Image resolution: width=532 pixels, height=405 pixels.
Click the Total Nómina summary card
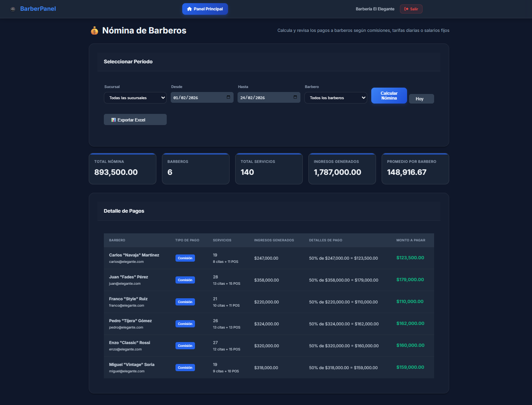point(123,169)
